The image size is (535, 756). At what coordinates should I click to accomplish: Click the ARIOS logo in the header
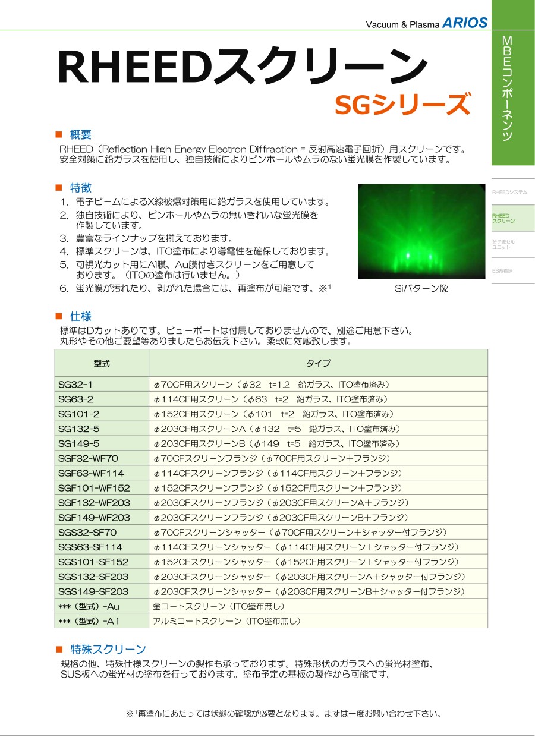(464, 23)
